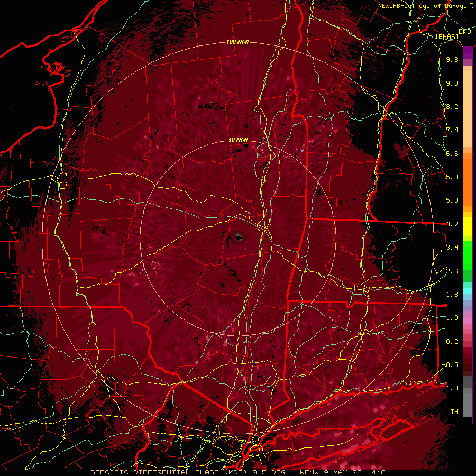Click the -0.5 scale value

tap(450, 364)
